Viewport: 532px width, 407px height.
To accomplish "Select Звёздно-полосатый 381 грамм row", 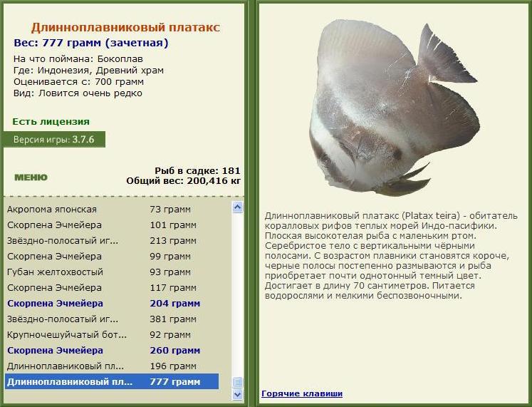I will (x=112, y=319).
